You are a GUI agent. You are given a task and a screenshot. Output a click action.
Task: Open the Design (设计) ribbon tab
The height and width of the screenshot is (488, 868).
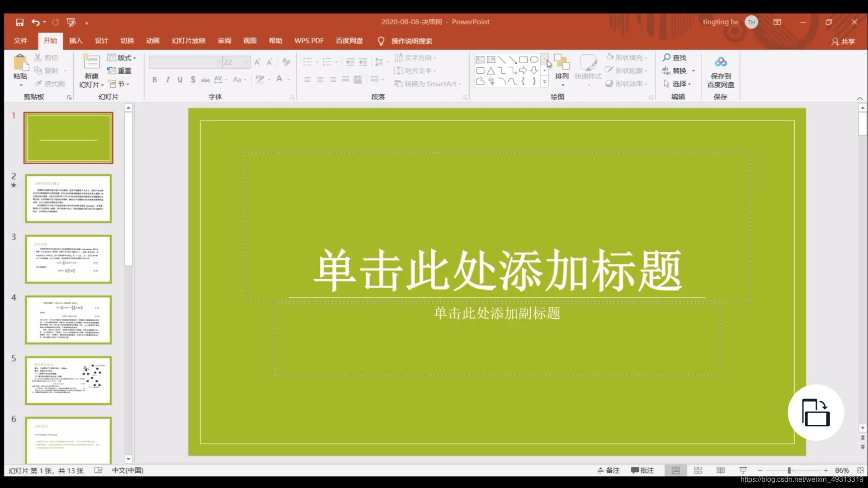(x=101, y=41)
